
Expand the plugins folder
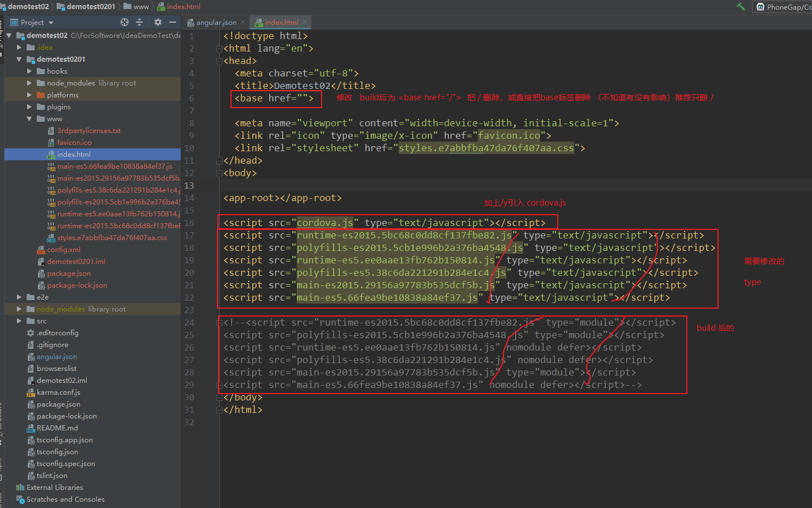click(29, 106)
